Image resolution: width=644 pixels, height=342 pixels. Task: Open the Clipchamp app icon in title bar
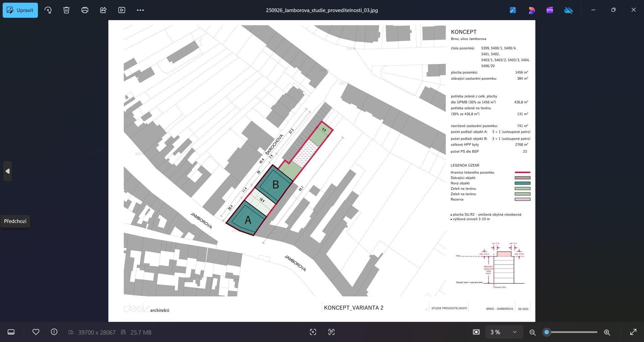(x=549, y=10)
